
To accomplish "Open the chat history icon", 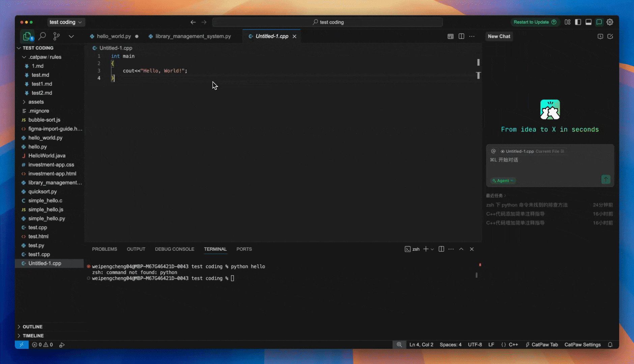I will pyautogui.click(x=600, y=36).
